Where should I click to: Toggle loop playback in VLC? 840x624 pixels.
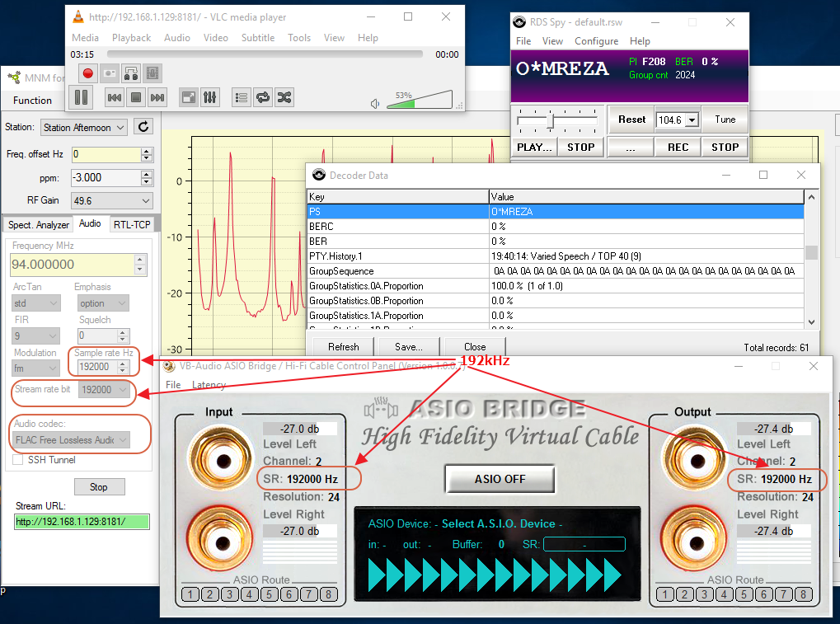(x=262, y=97)
